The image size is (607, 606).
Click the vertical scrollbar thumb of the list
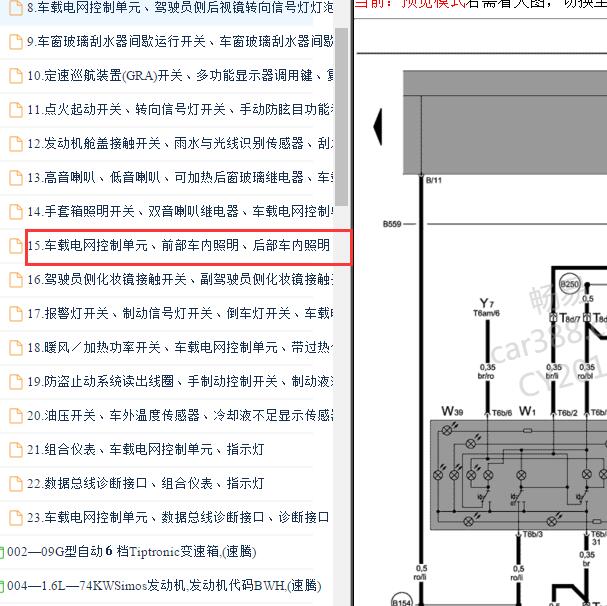341,117
